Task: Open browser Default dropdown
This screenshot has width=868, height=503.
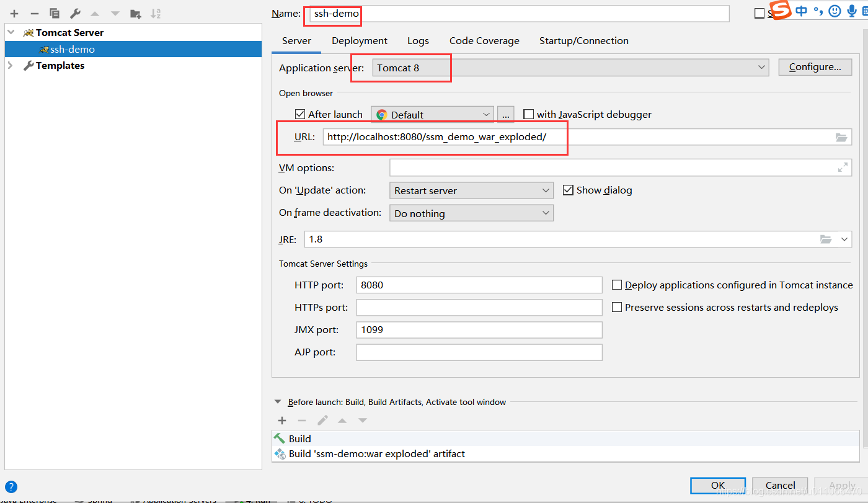Action: point(432,115)
